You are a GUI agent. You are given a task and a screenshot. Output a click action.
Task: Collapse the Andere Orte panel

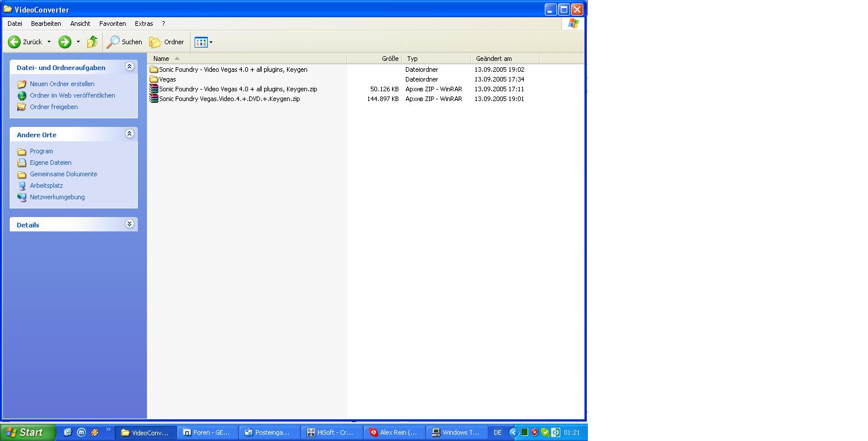[x=129, y=134]
